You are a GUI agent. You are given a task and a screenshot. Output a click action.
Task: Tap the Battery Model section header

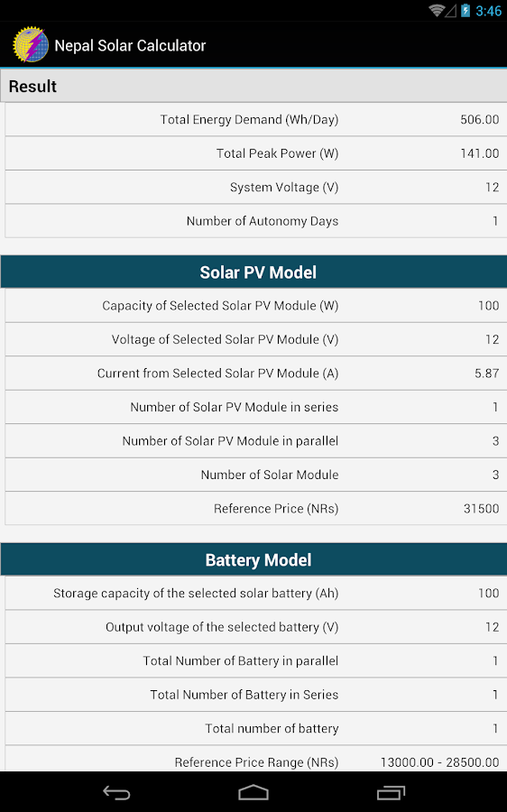pyautogui.click(x=253, y=559)
